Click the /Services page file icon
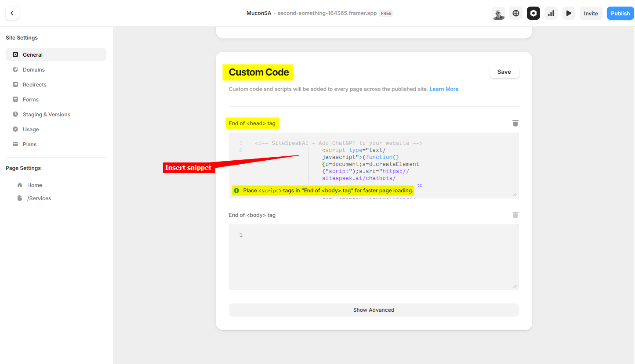This screenshot has height=364, width=635. (20, 198)
